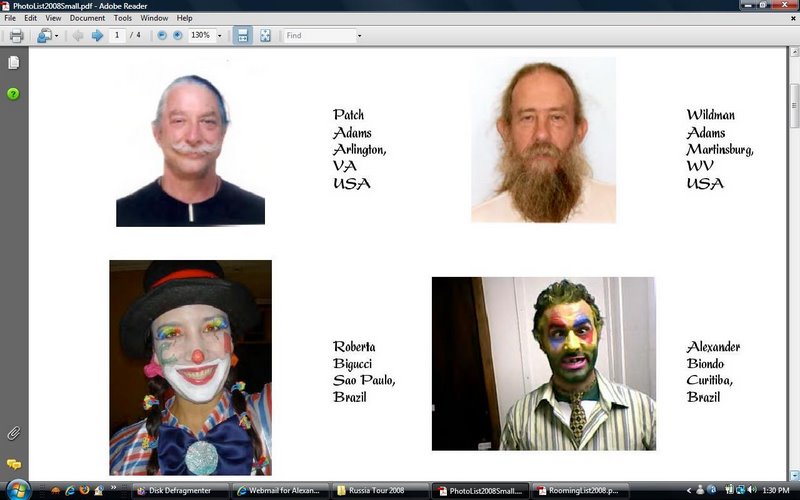Open the Find options dropdown arrow
This screenshot has height=500, width=800.
click(x=359, y=36)
